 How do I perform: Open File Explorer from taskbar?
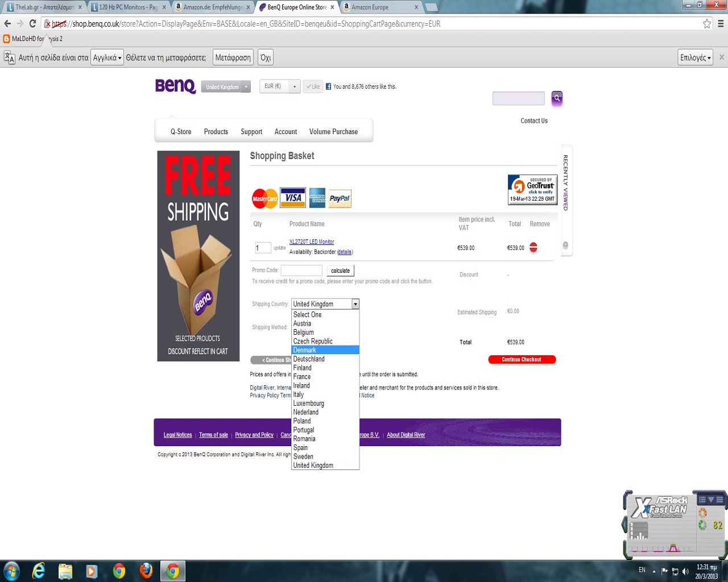65,571
